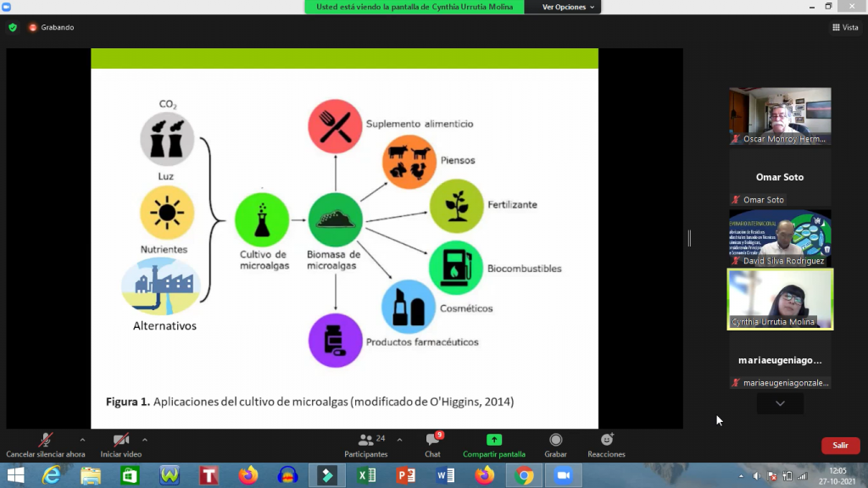Click the green encryption shield icon
Viewport: 868px width, 488px height.
click(13, 27)
